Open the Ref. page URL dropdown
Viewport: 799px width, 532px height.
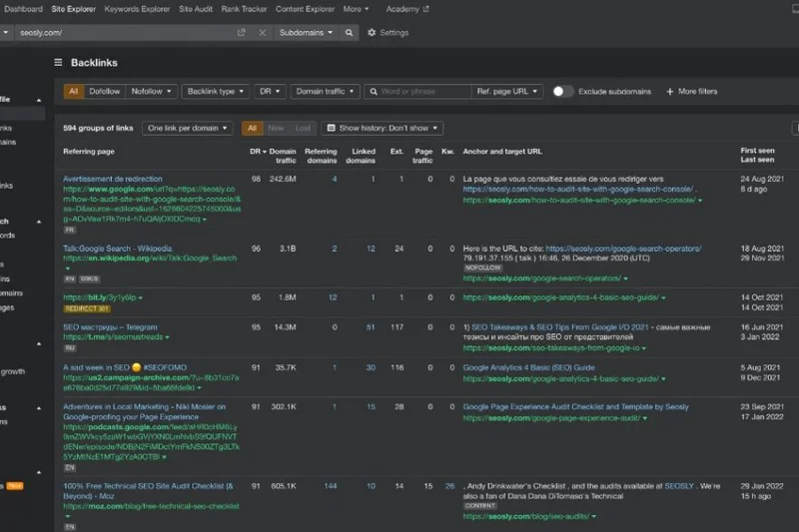[x=507, y=91]
